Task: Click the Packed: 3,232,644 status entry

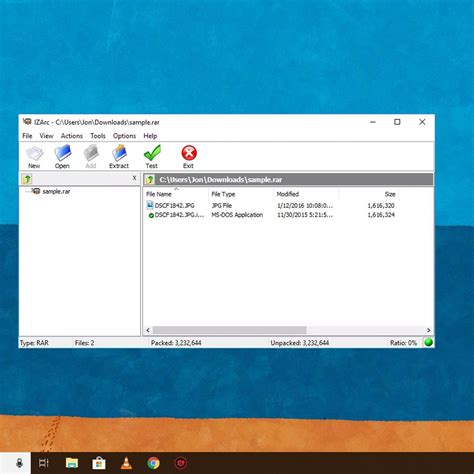Action: [x=176, y=343]
